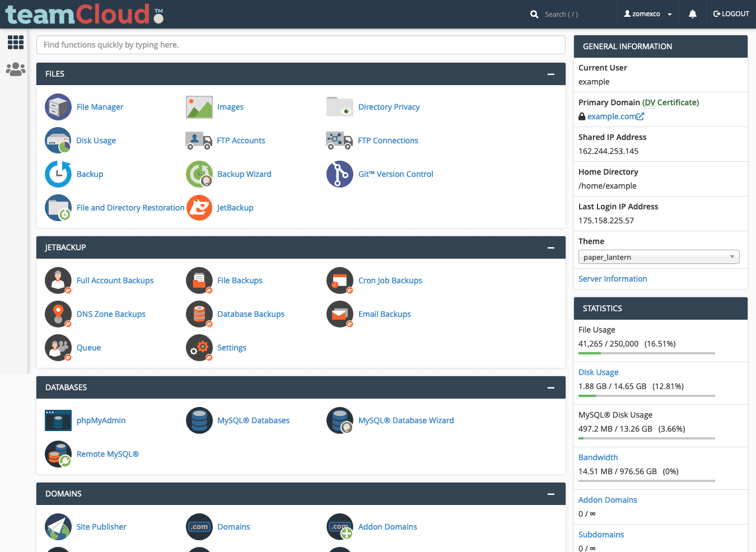The image size is (756, 552).
Task: Click the Full Account Backups icon
Action: [58, 280]
